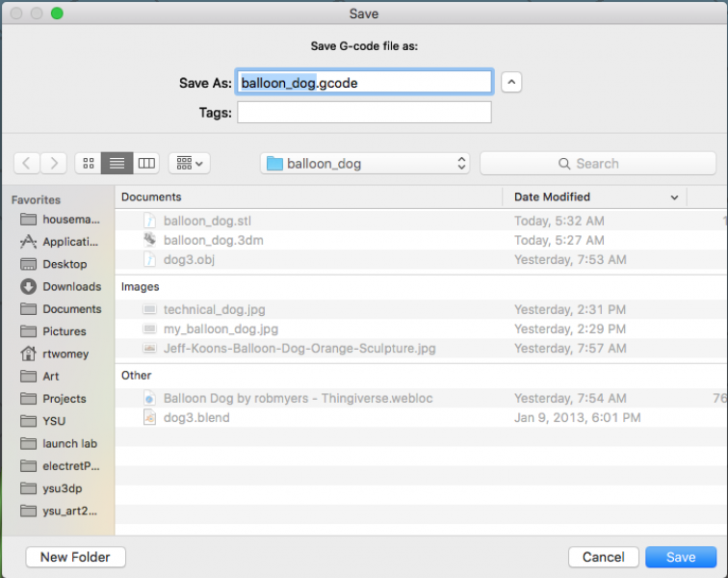Screen dimensions: 728x578
Task: Click the Tags input field
Action: tap(364, 113)
